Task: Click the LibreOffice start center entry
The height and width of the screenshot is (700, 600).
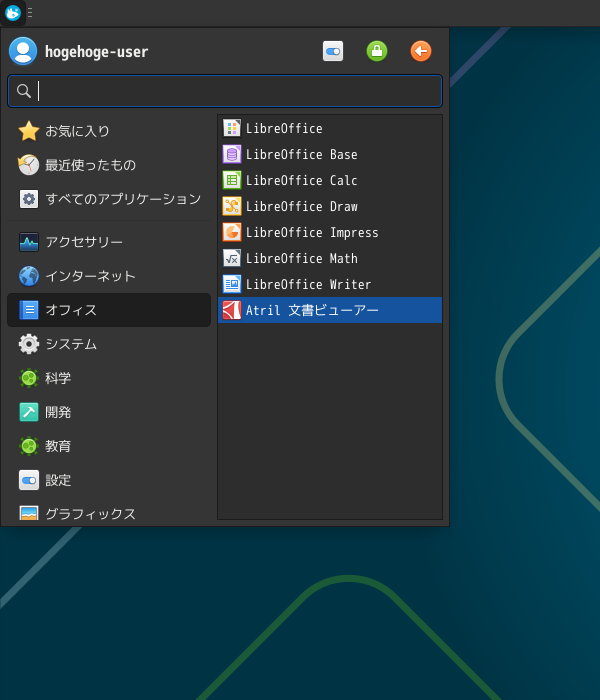Action: [284, 129]
